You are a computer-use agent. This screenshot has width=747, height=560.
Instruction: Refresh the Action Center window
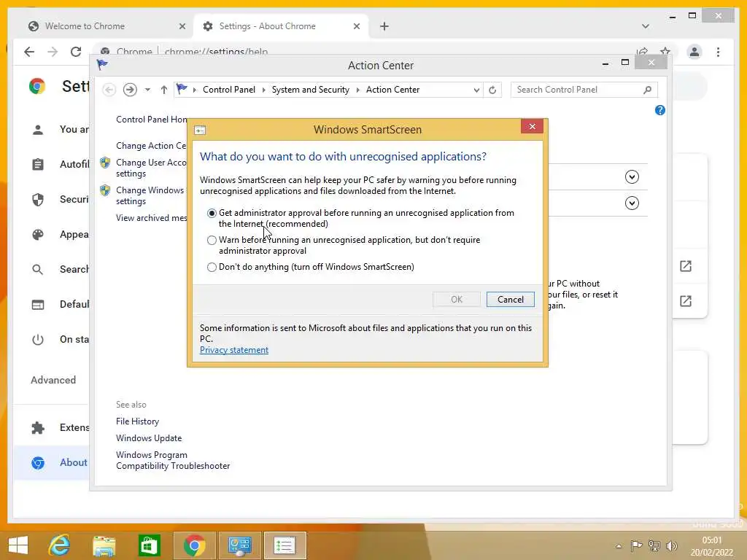pos(492,90)
